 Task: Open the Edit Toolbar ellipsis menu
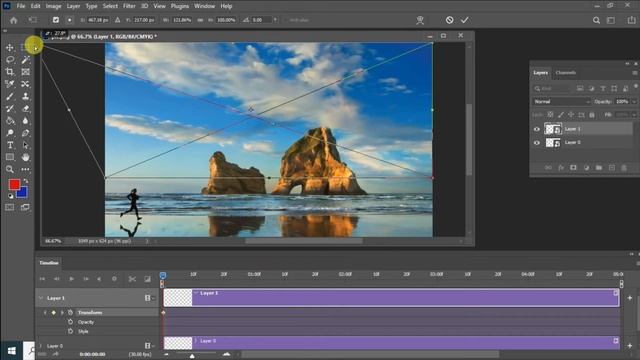[x=25, y=169]
